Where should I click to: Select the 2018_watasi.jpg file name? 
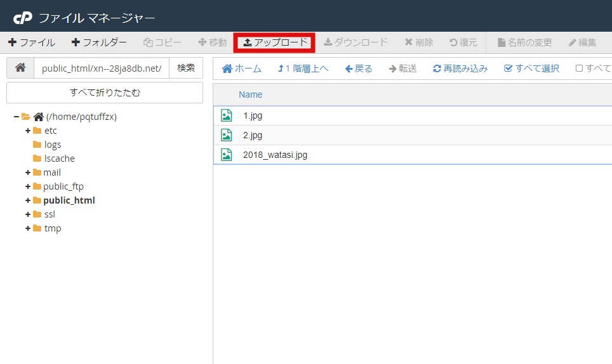pos(275,155)
